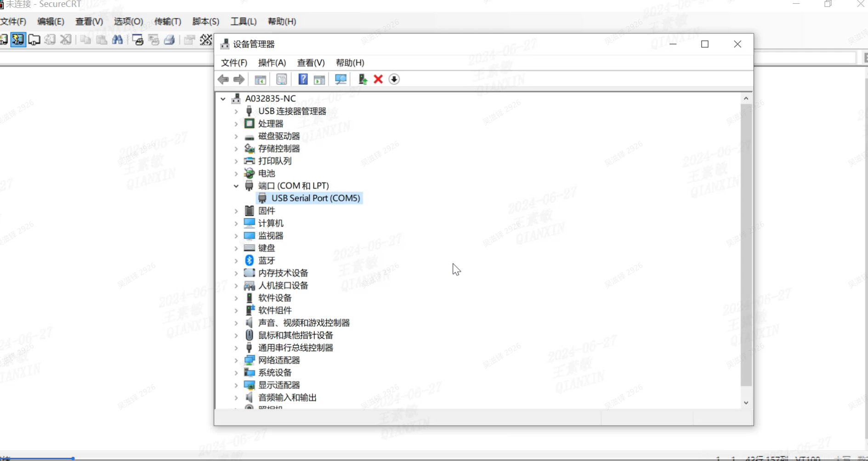868x461 pixels.
Task: Select 内存技术设备 tree item
Action: point(283,273)
